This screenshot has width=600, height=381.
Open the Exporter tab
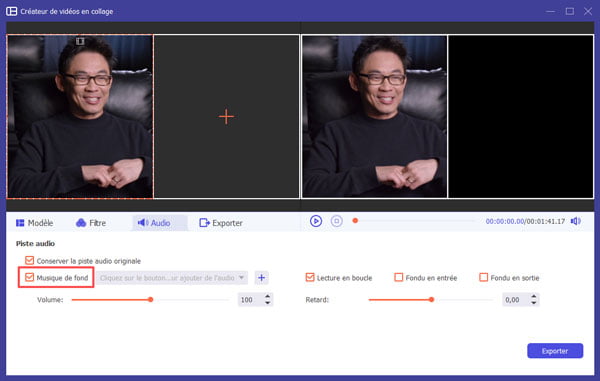(x=221, y=223)
